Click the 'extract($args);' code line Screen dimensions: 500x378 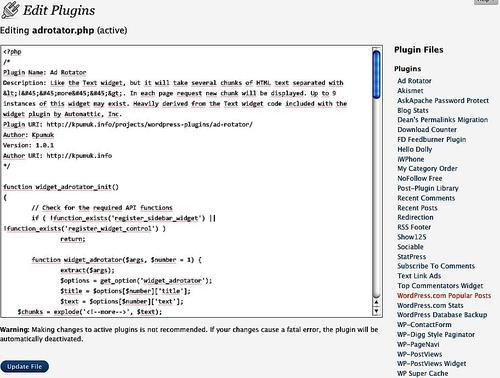[87, 270]
